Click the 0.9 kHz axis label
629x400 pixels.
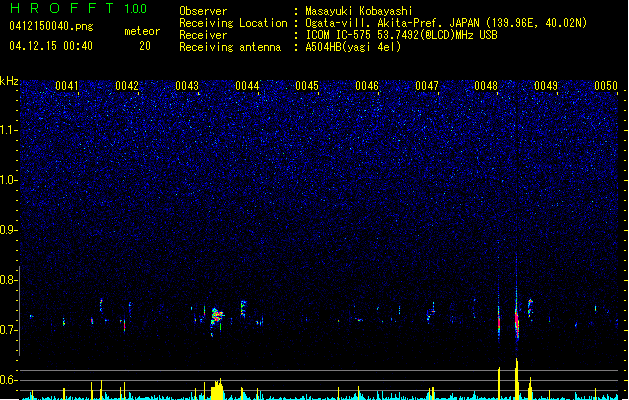9,230
